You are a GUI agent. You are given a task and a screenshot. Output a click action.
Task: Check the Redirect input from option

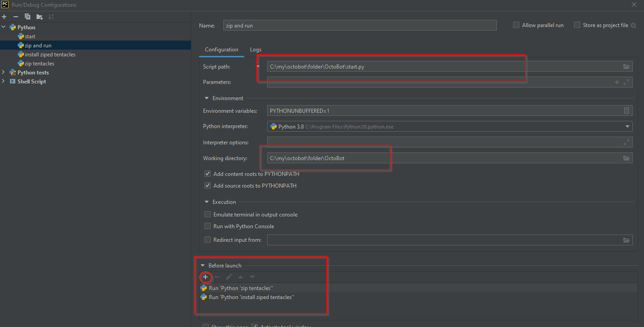pos(208,240)
